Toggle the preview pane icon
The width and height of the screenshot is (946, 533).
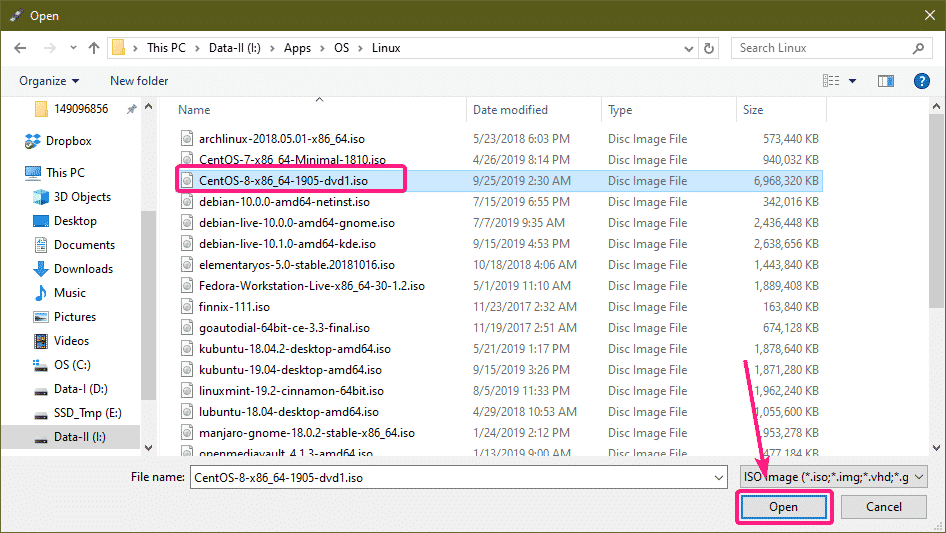click(x=885, y=81)
